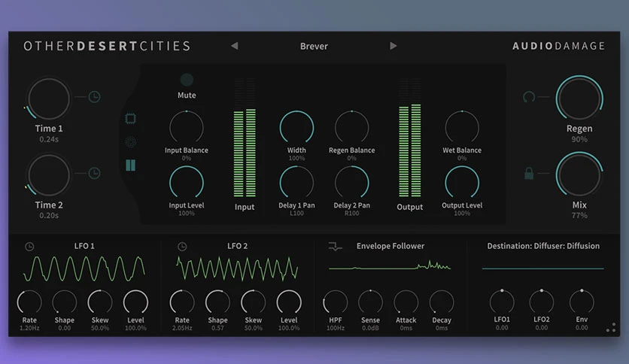
Task: Click the Regen Balance knob
Action: [352, 127]
